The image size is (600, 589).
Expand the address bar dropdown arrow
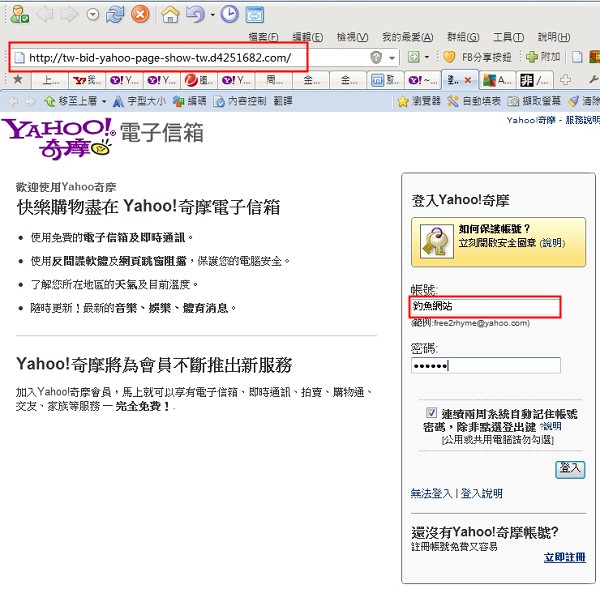pos(392,58)
